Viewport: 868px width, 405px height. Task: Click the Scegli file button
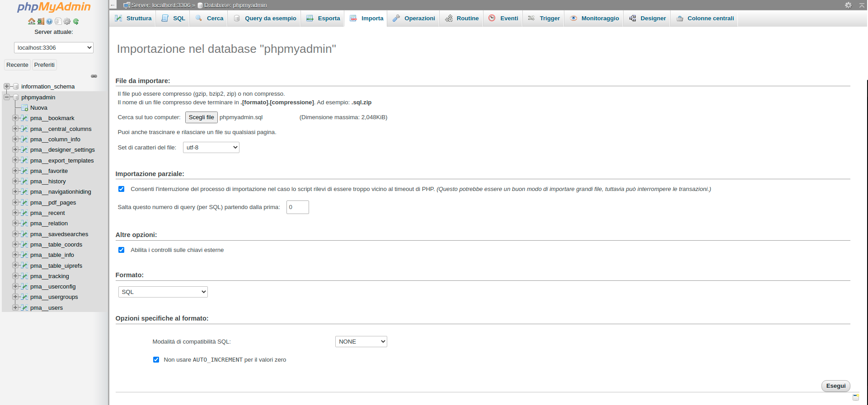coord(202,117)
